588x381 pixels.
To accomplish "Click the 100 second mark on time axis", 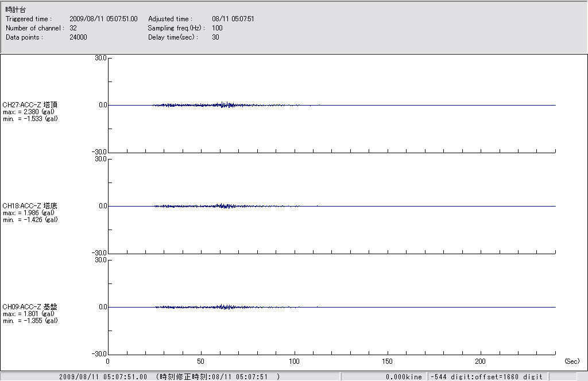I will pos(295,361).
